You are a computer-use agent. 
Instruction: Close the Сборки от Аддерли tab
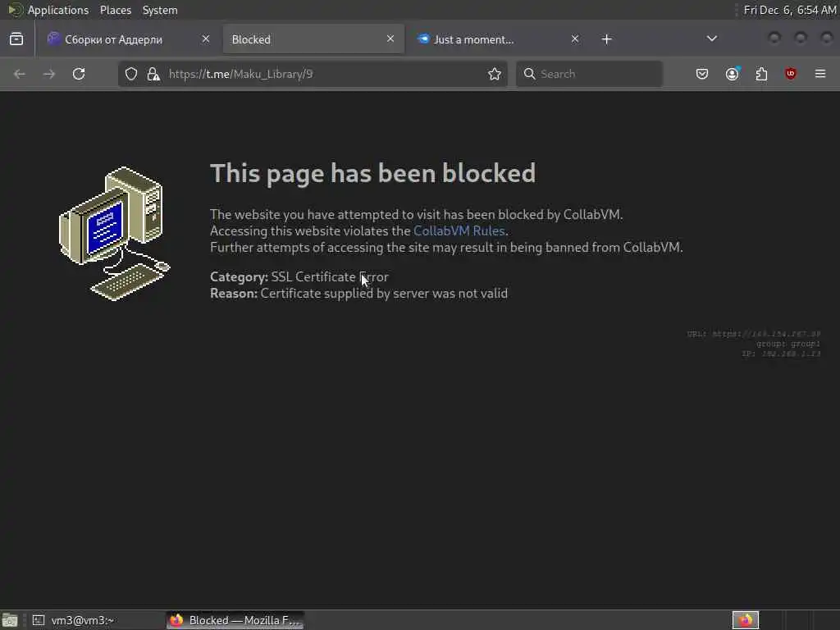click(206, 39)
